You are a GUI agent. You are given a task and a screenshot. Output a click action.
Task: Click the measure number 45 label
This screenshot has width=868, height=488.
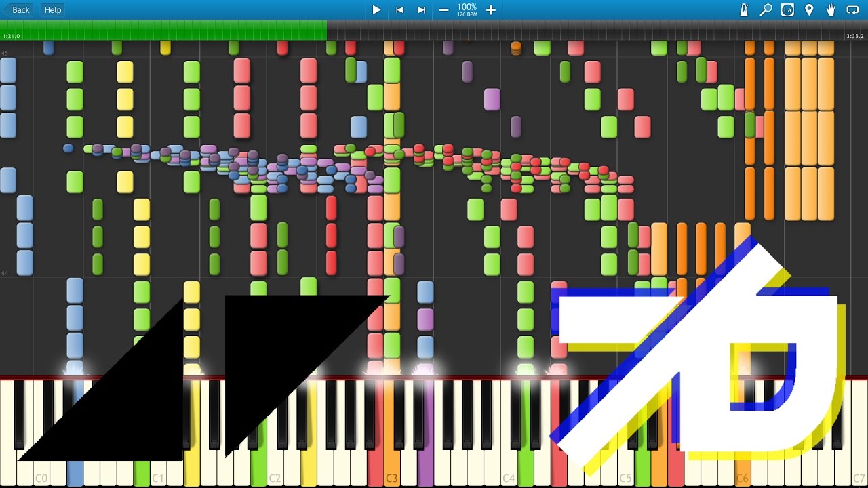(x=4, y=53)
